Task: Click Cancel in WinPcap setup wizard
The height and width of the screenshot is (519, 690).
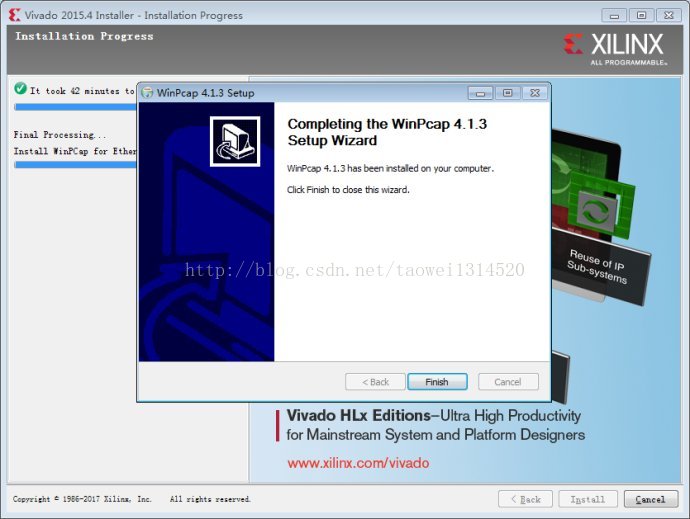Action: [508, 382]
